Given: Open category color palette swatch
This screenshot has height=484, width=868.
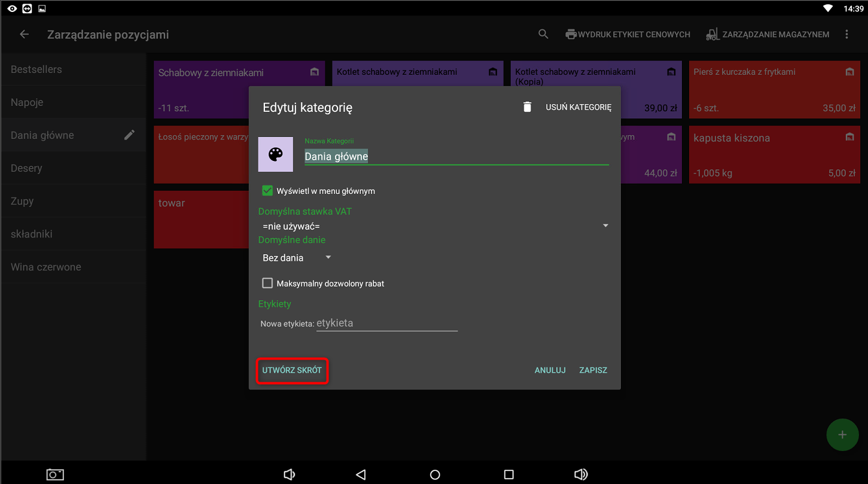Looking at the screenshot, I should (x=276, y=154).
